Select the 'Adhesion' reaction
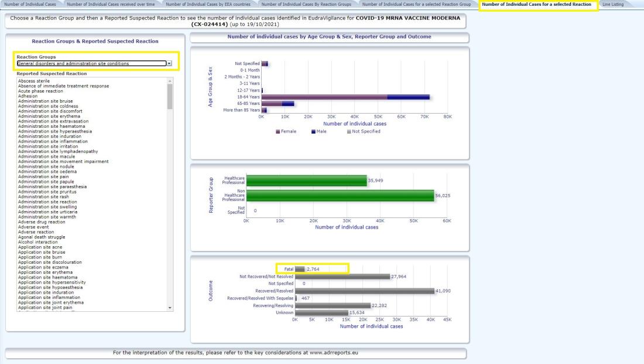This screenshot has width=644, height=364. pyautogui.click(x=28, y=96)
